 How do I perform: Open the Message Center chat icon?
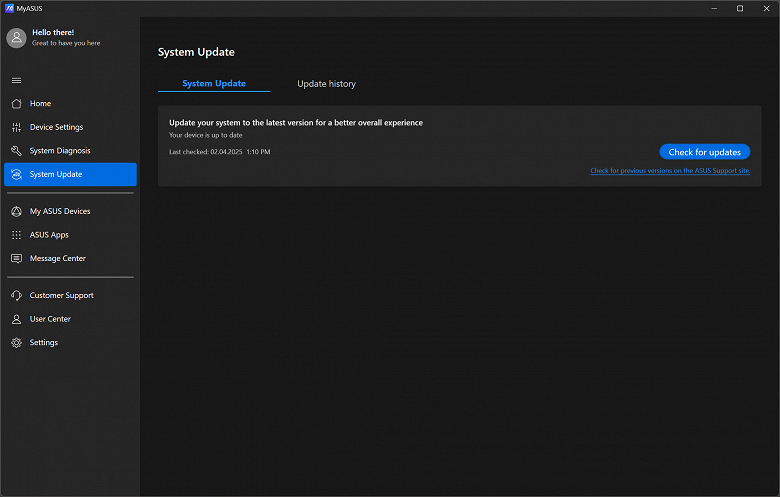[16, 258]
